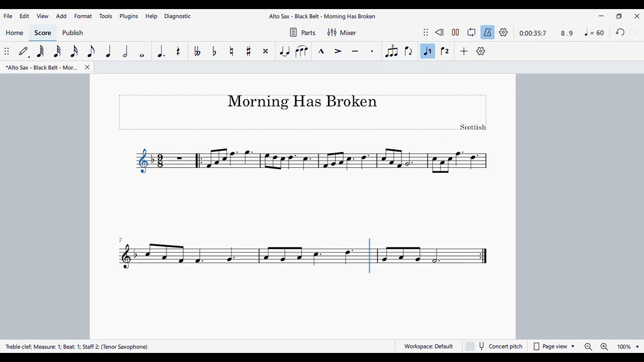
Task: Close the Alto Sax score tab
Action: tap(88, 67)
